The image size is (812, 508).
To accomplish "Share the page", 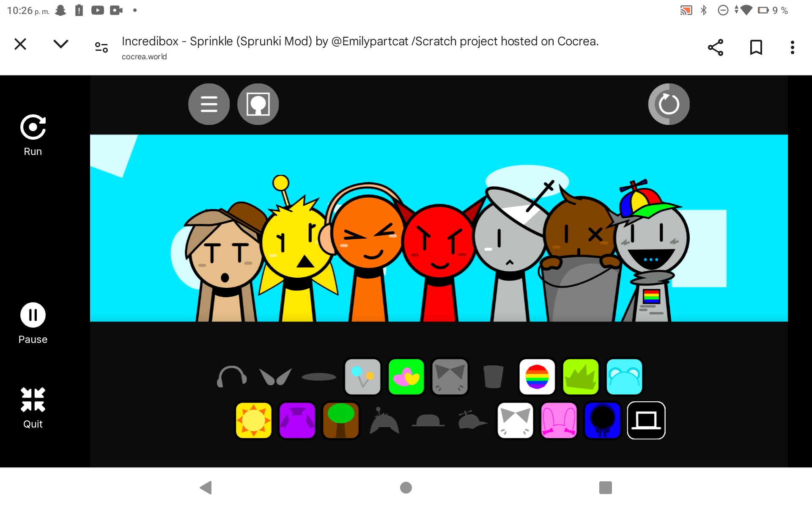I will tap(716, 47).
